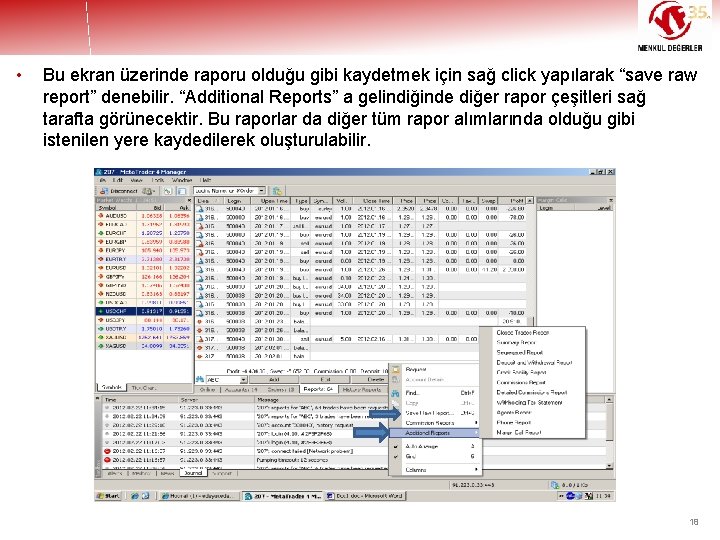Select Detailed Commissions Report
Image resolution: width=720 pixels, height=540 pixels.
click(x=532, y=393)
